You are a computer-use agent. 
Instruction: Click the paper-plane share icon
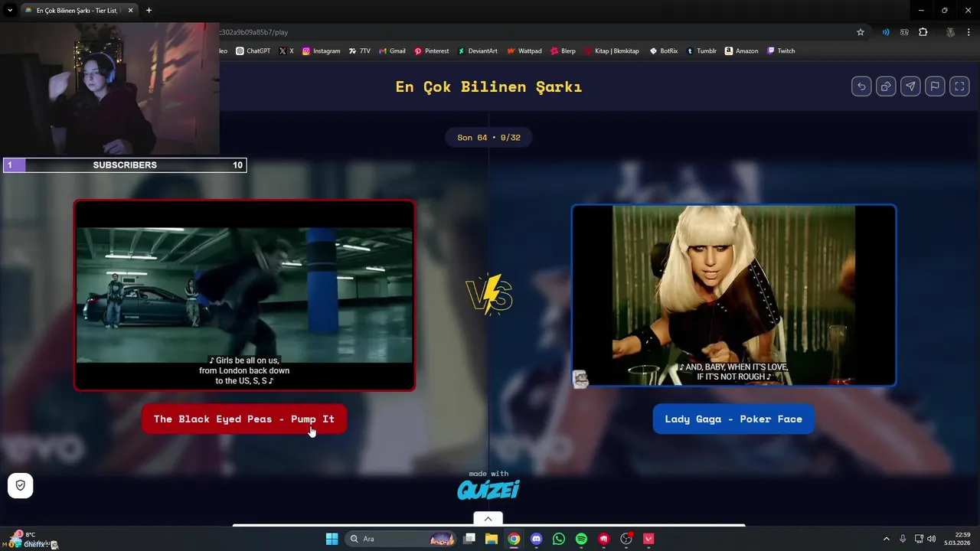tap(910, 86)
